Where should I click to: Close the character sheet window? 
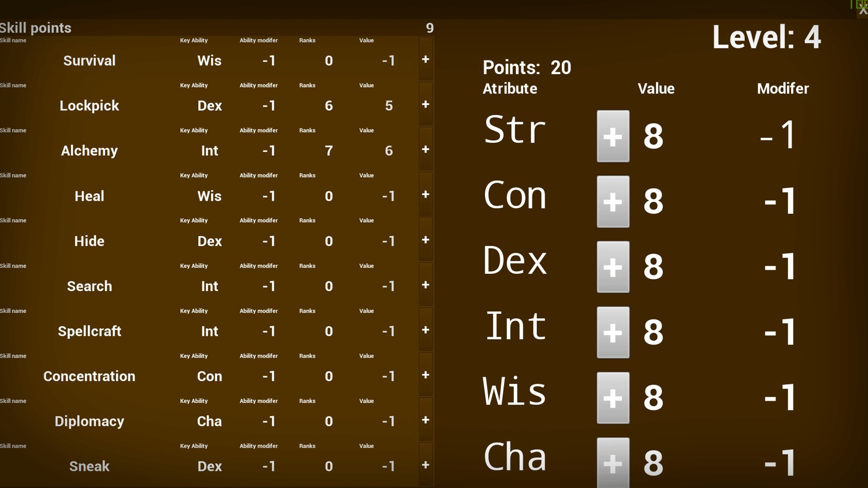pos(863,11)
